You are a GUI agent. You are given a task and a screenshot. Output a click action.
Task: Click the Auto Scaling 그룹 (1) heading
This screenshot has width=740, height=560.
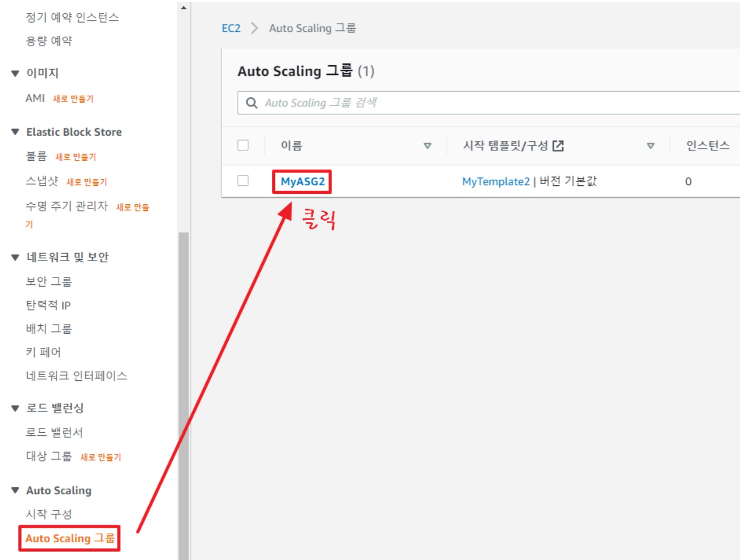click(x=306, y=71)
